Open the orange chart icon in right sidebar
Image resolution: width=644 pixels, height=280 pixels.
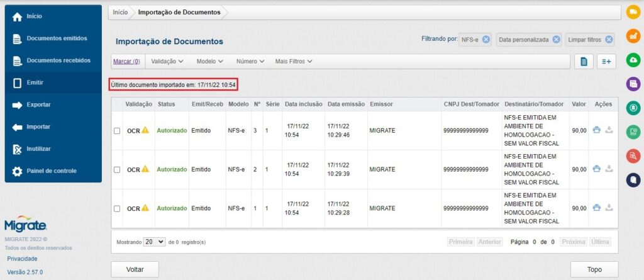[x=633, y=36]
